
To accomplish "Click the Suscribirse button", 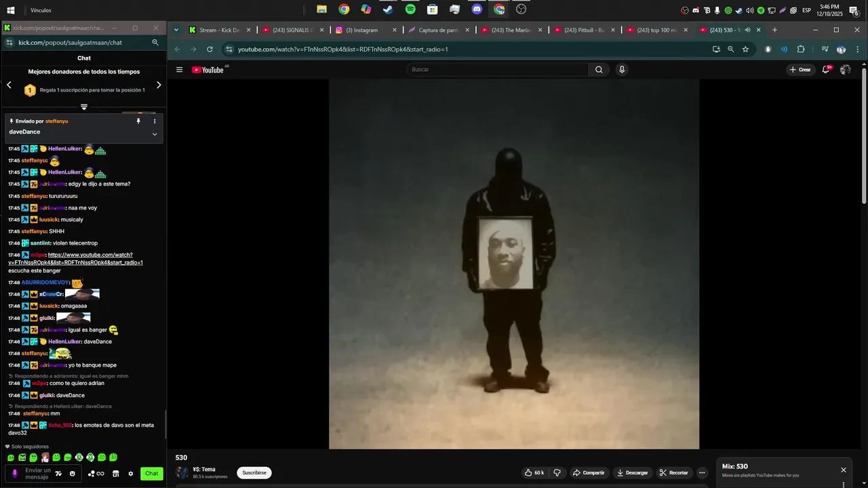I will pyautogui.click(x=254, y=472).
